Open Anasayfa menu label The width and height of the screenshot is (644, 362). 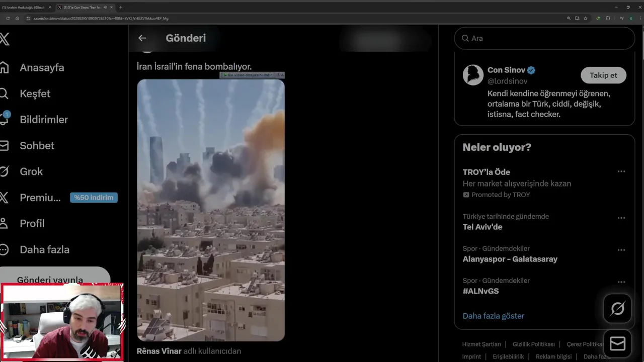coord(42,67)
